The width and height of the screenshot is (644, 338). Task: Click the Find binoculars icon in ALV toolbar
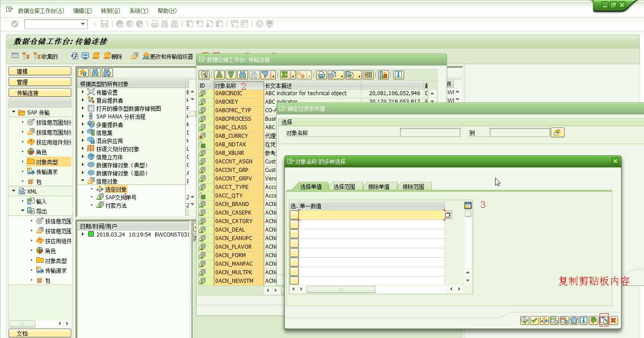(x=243, y=75)
